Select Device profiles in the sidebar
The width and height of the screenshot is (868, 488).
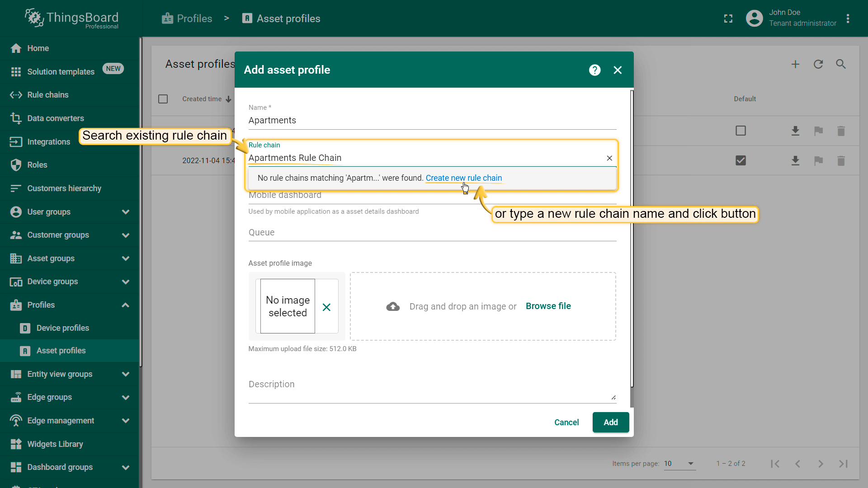coord(62,328)
